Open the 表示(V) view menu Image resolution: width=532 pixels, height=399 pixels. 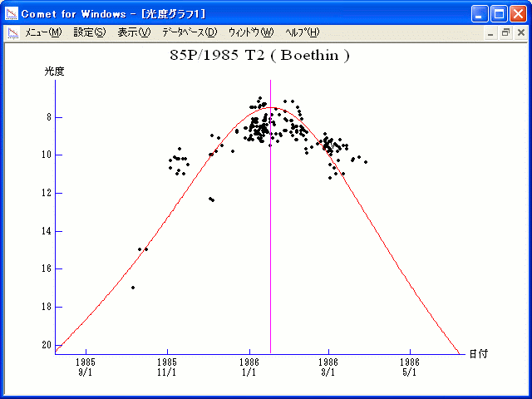click(x=134, y=32)
